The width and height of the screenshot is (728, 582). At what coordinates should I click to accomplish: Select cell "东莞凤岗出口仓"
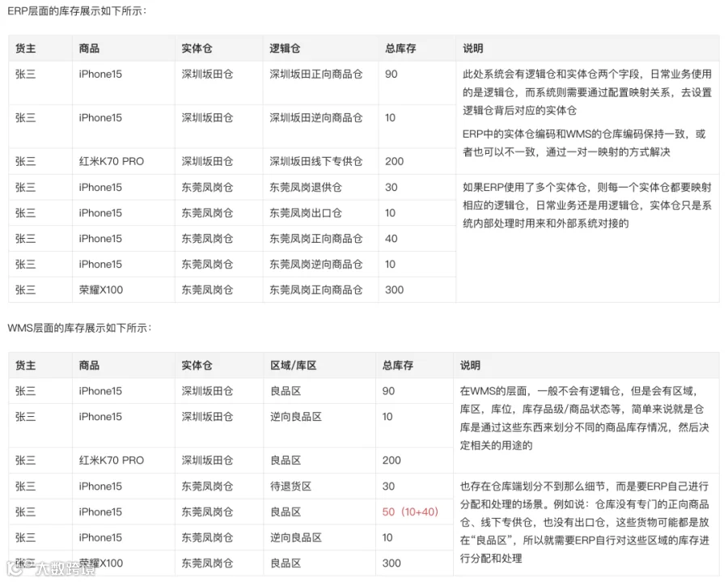pyautogui.click(x=306, y=213)
